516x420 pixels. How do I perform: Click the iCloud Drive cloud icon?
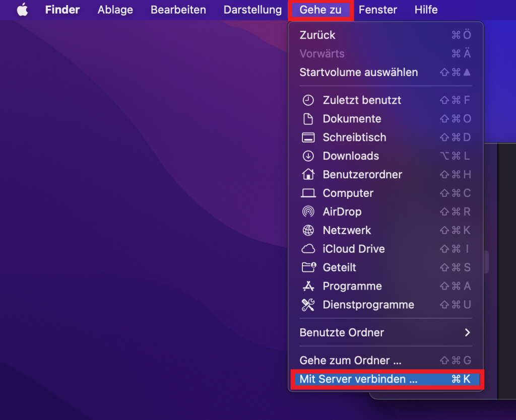click(x=308, y=249)
